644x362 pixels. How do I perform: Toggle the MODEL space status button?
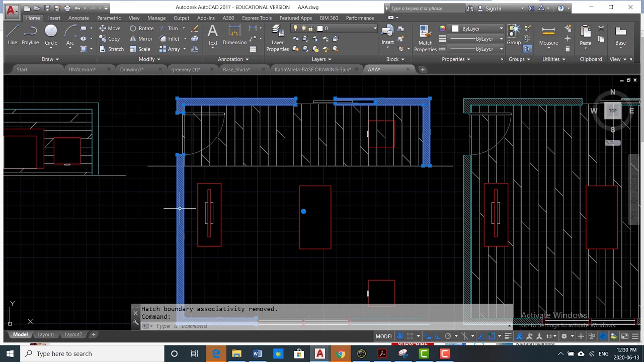(384, 336)
